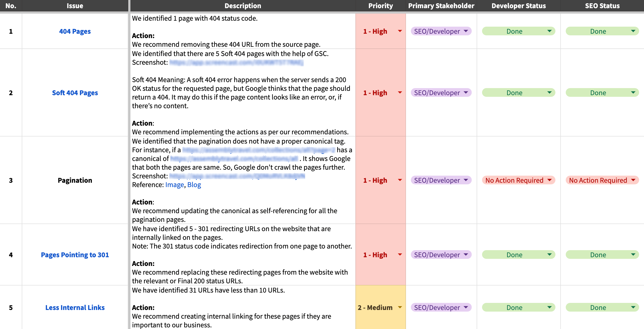
Task: Open Developer Status Done chip for Less Internal Links
Action: [518, 308]
